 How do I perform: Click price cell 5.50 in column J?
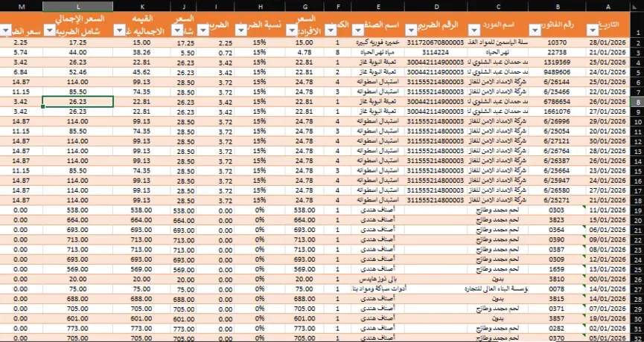[183, 53]
